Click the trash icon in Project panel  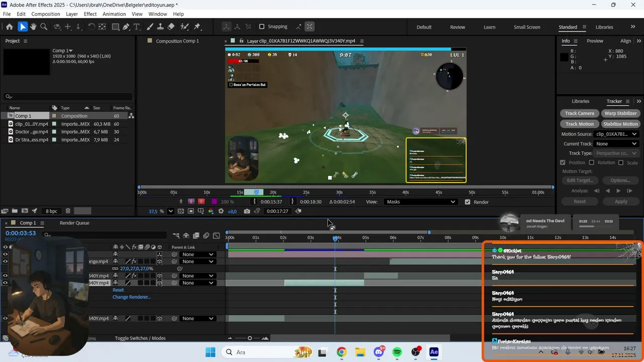point(68,211)
